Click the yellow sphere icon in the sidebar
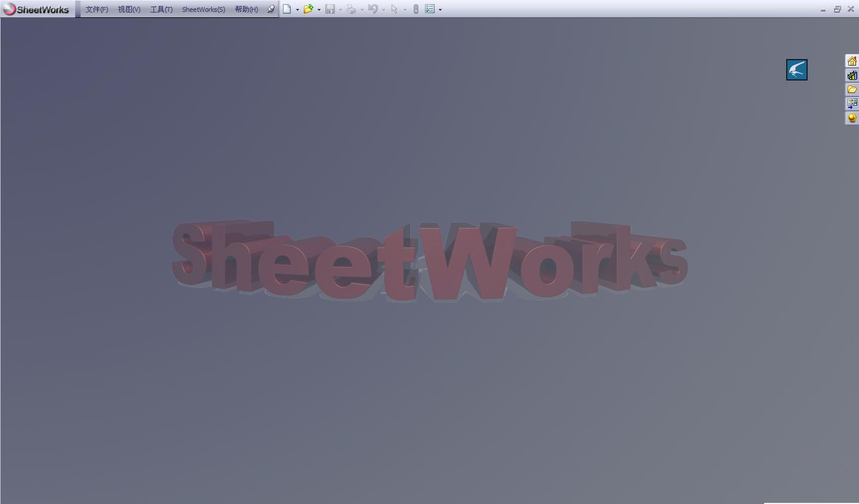859x504 pixels. tap(852, 118)
